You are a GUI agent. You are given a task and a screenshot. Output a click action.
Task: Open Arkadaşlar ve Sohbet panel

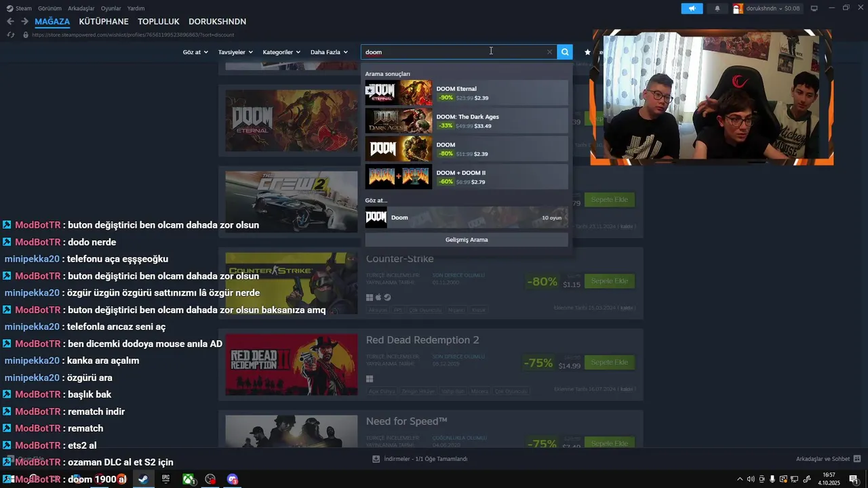point(828,459)
